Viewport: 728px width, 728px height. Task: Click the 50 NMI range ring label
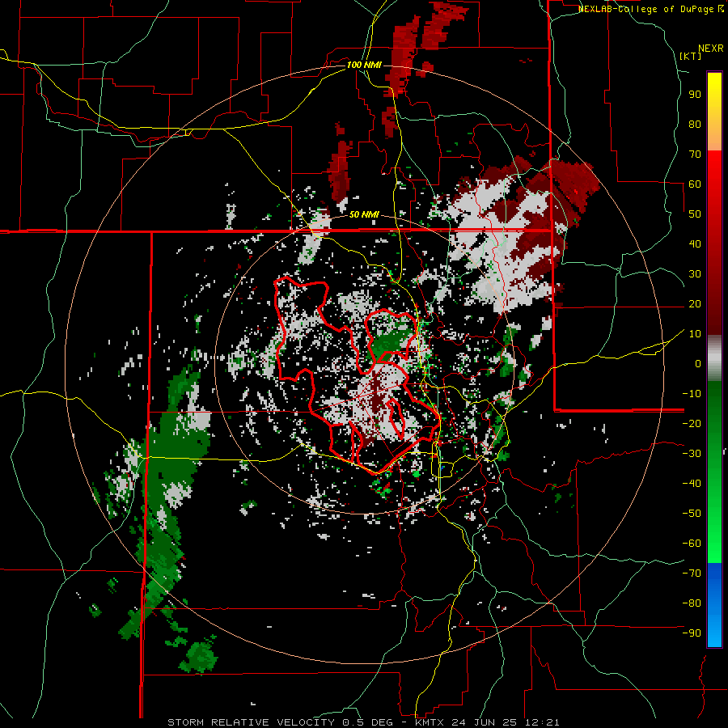coord(364,214)
